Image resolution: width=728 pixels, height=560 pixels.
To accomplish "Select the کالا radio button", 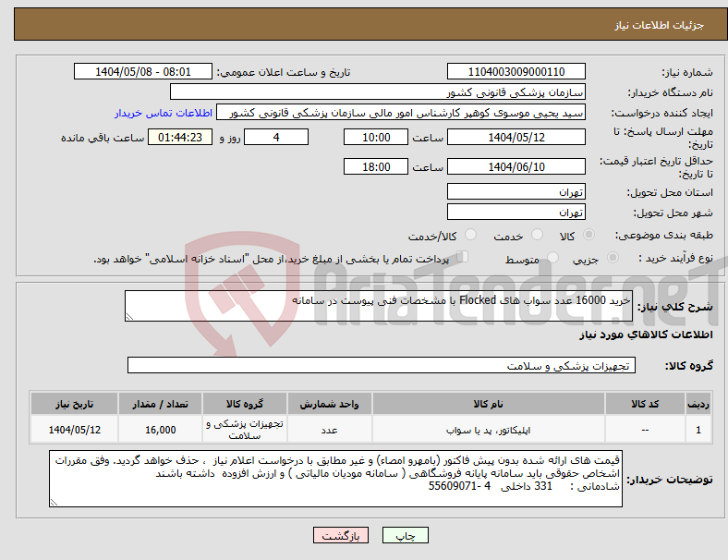I will pyautogui.click(x=588, y=235).
